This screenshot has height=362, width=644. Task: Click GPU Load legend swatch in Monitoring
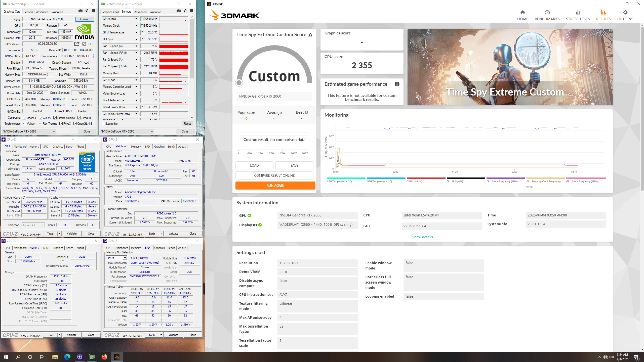coord(426,178)
